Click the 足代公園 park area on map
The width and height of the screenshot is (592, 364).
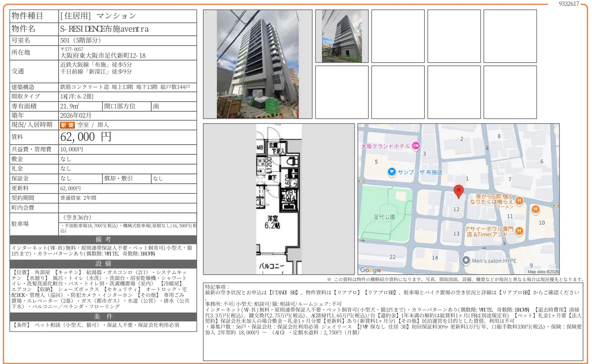(x=384, y=216)
